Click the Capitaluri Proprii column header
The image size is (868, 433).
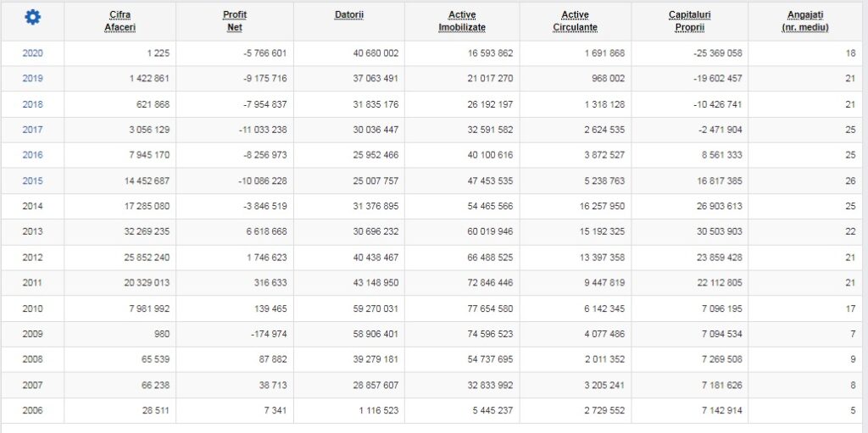point(689,21)
